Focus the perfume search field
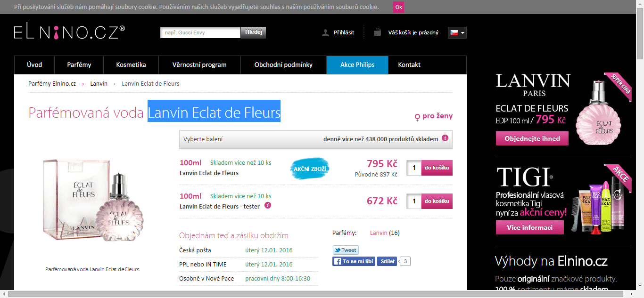644x298 pixels. [x=200, y=32]
